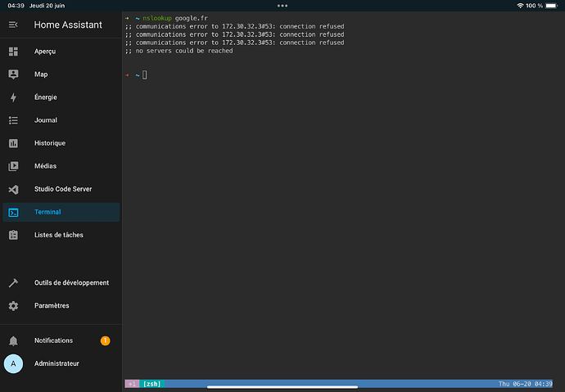
Task: Tap the three-dot multitasking indicator
Action: 282,6
